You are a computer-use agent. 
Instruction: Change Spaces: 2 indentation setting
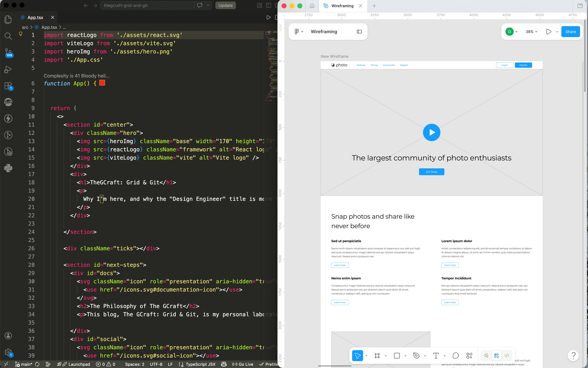tap(134, 364)
